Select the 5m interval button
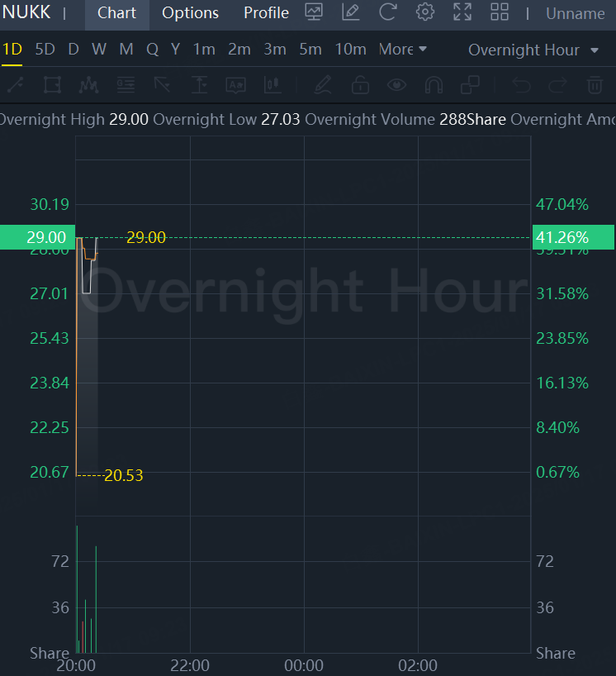The image size is (616, 676). pos(310,50)
